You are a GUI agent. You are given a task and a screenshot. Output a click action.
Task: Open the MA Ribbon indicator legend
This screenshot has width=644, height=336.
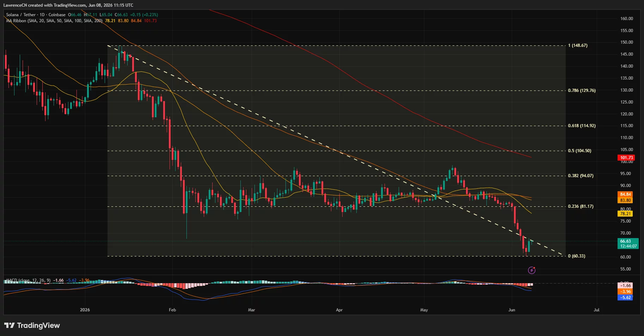[54, 21]
